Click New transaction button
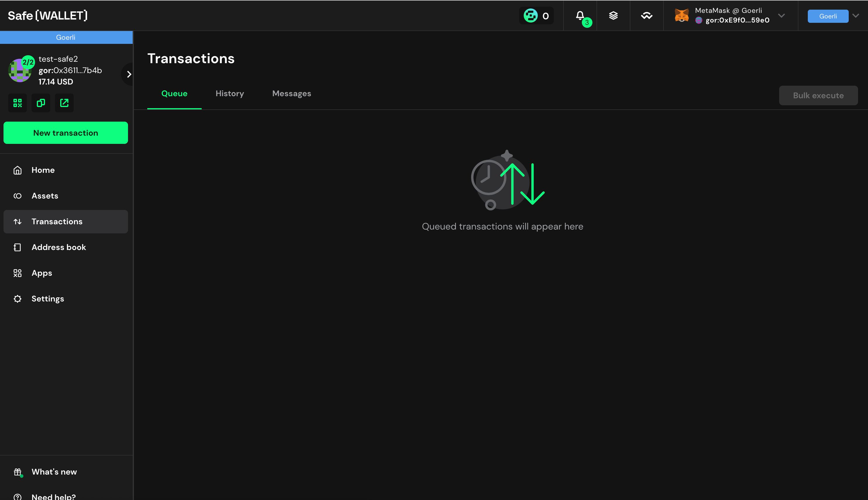868x500 pixels. 65,133
